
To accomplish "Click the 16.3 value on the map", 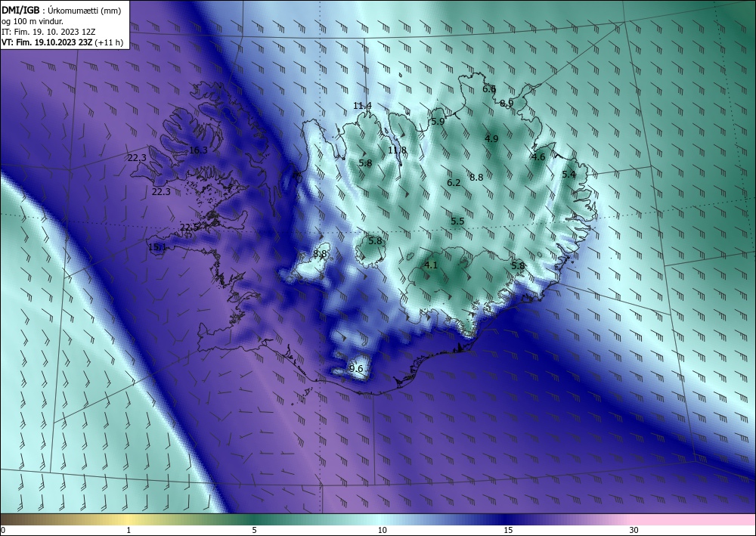I will pyautogui.click(x=198, y=150).
